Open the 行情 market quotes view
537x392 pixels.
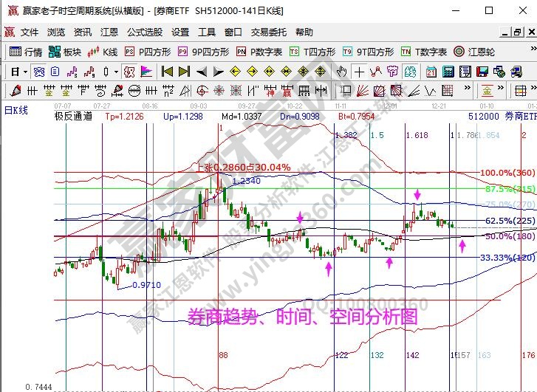(26, 52)
